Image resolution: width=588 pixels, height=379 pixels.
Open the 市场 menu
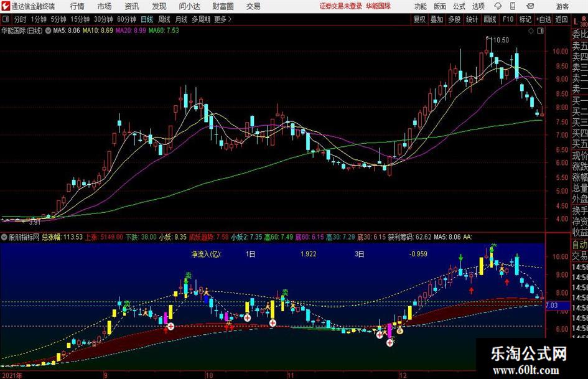[x=105, y=6]
